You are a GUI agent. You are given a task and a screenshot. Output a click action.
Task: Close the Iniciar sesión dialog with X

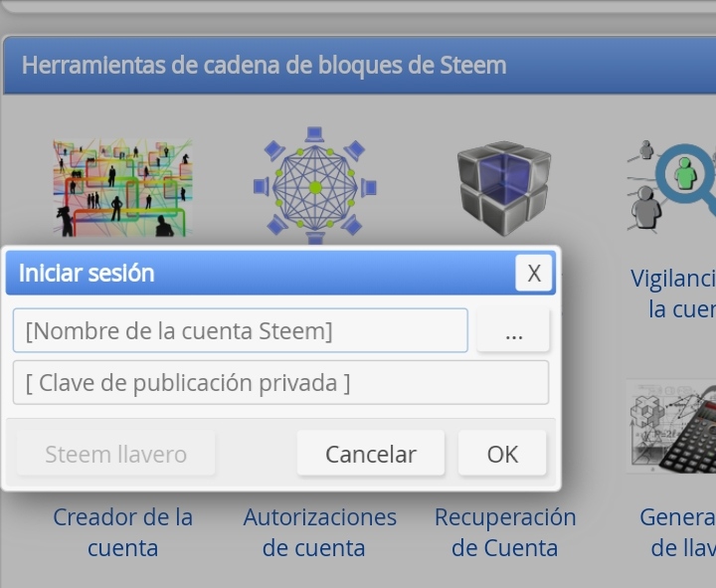(x=534, y=273)
